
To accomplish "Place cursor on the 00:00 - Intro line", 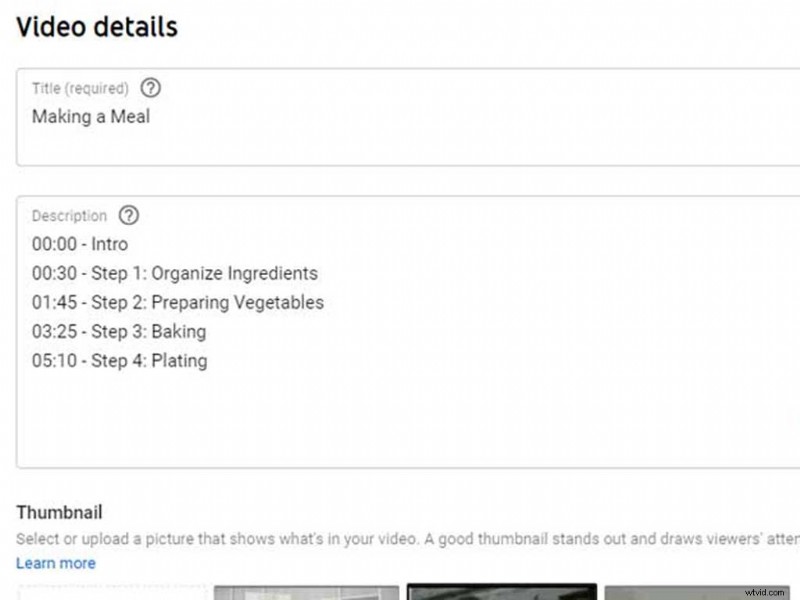I will coord(80,244).
